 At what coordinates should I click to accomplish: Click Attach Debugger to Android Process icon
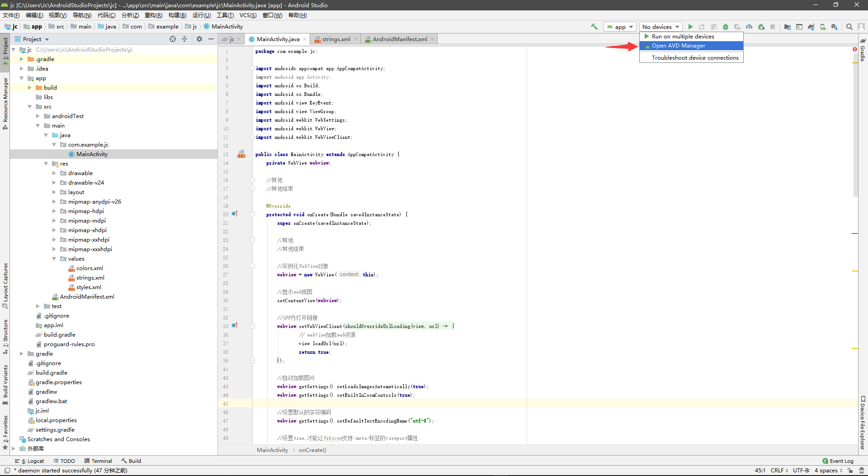coord(761,27)
